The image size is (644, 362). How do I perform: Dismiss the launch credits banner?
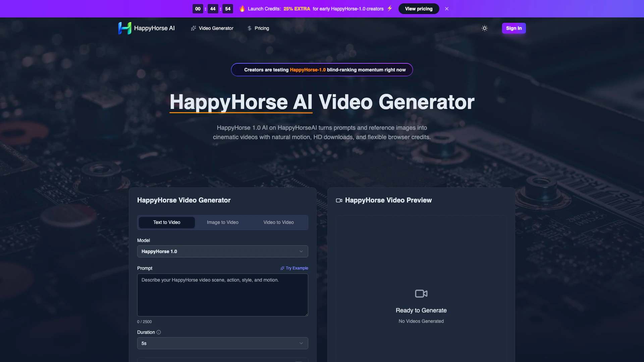pos(446,9)
